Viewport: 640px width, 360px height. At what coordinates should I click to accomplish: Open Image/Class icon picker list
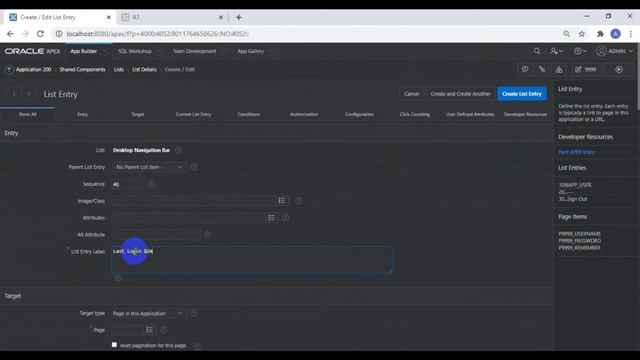pos(282,201)
